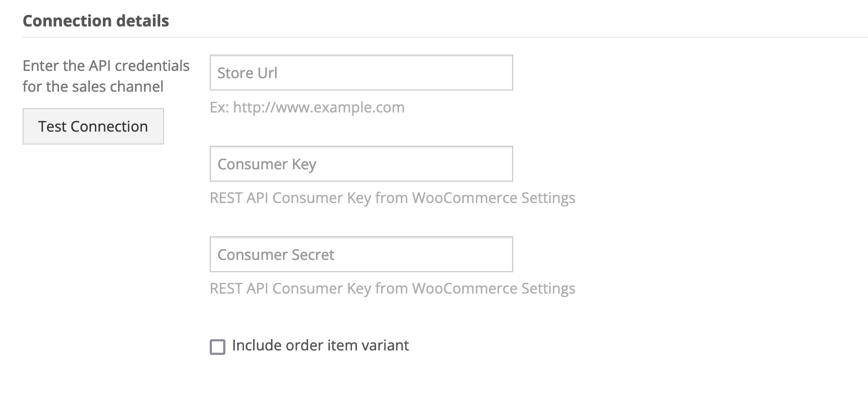Tick the order item variant checkbox
868x396 pixels.
218,346
